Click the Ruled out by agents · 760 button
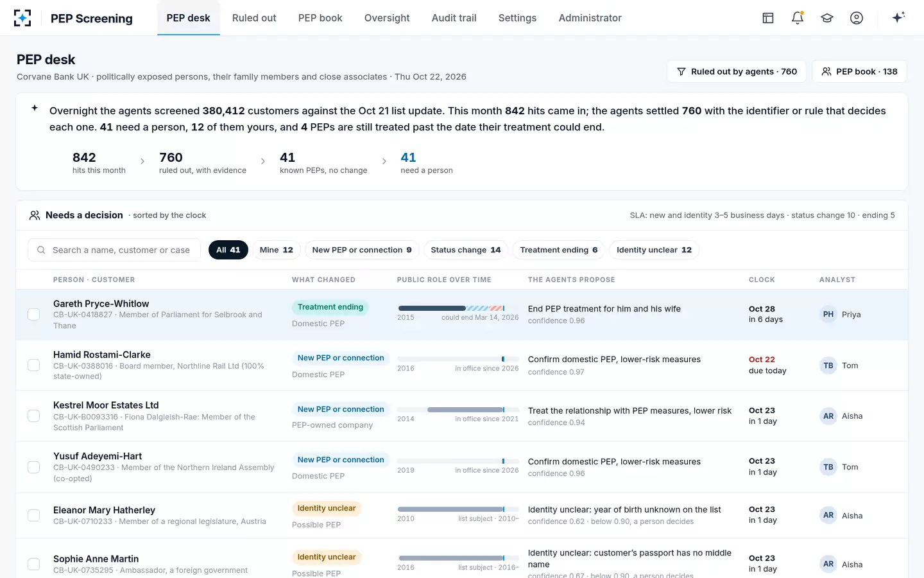Image resolution: width=924 pixels, height=578 pixels. [x=737, y=71]
